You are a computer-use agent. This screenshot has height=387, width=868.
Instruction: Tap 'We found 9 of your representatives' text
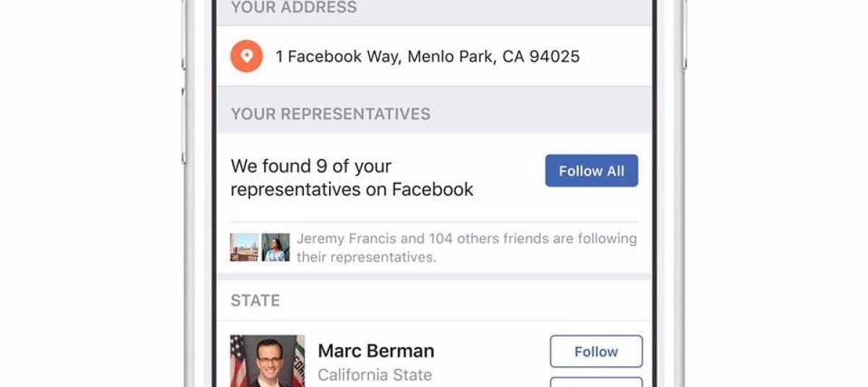point(352,178)
